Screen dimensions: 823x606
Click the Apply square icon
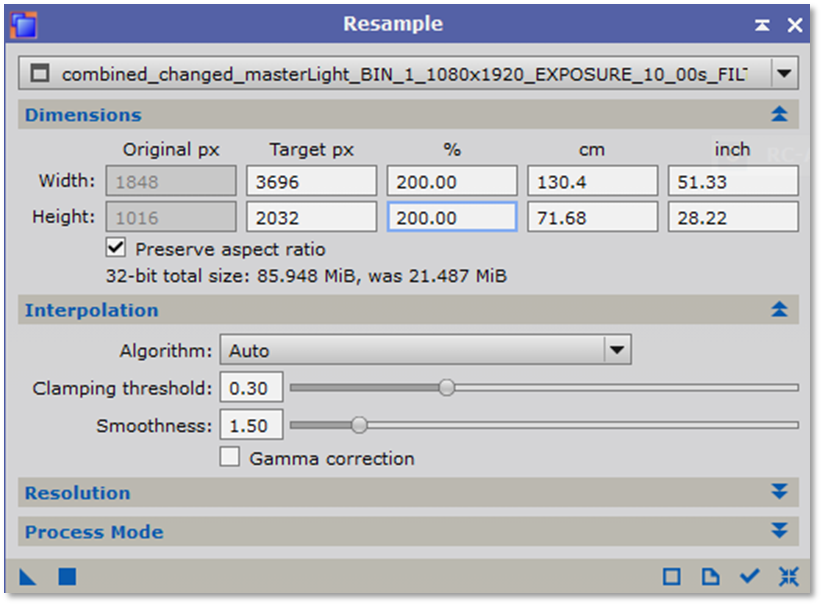(67, 577)
